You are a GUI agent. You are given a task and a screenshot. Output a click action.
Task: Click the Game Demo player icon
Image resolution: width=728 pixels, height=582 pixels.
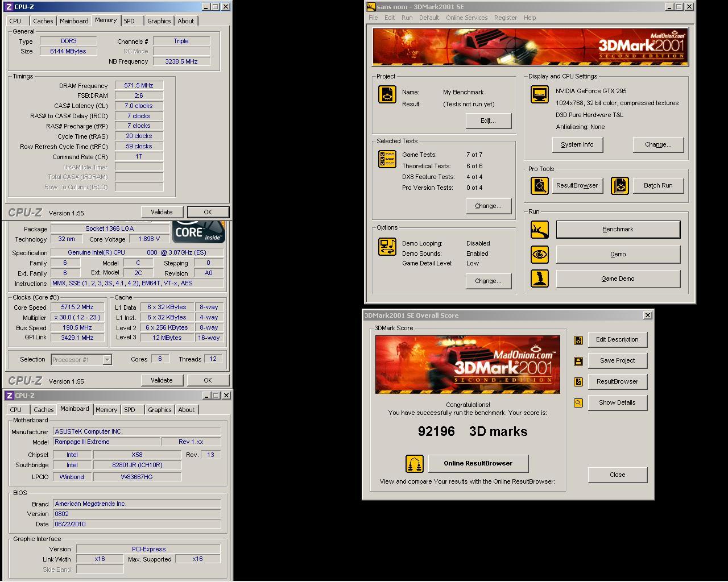[x=540, y=278]
